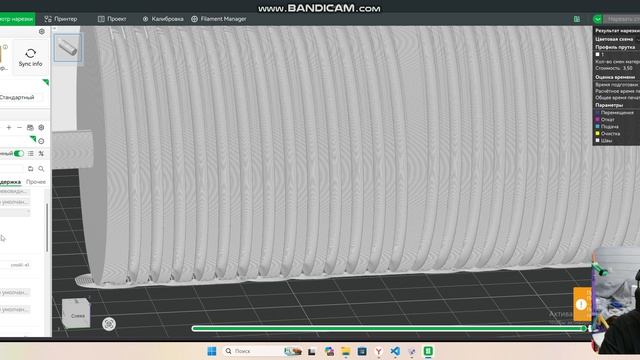This screenshot has width=640, height=360.
Task: Open the Прочее settings tab
Action: point(36,182)
